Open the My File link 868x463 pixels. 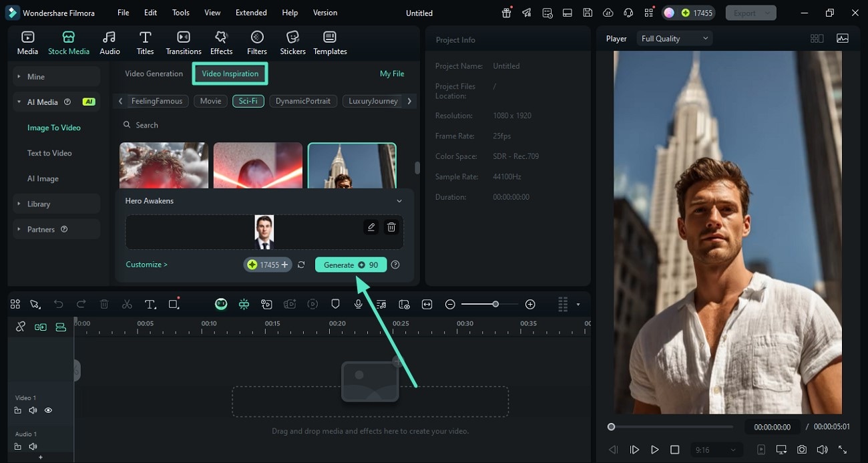(392, 73)
